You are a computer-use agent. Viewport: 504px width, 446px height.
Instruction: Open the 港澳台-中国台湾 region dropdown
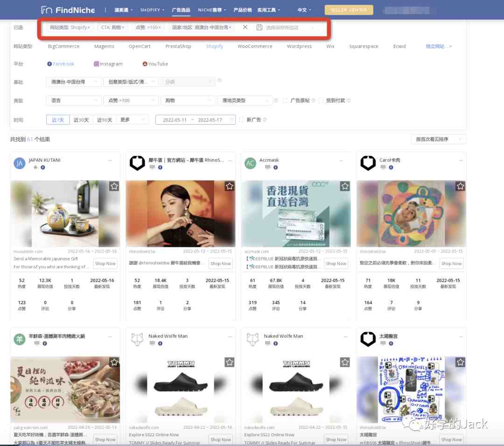coord(74,82)
